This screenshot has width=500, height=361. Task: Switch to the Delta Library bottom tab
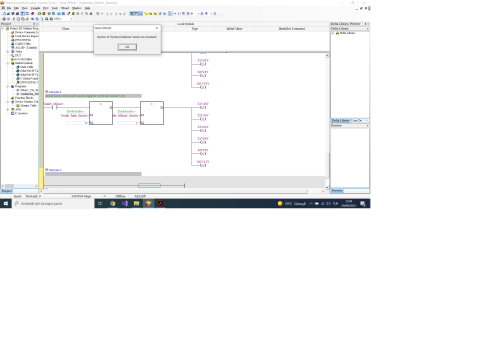340,120
